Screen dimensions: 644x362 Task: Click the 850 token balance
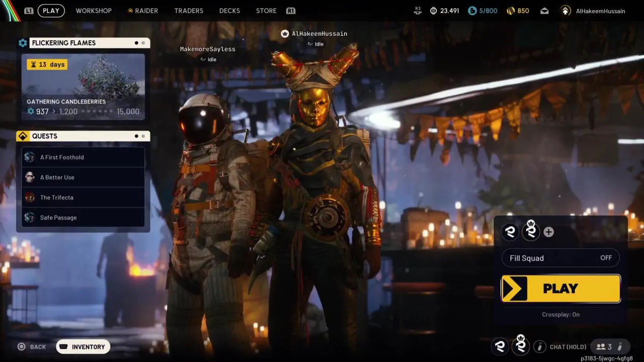[x=523, y=11]
